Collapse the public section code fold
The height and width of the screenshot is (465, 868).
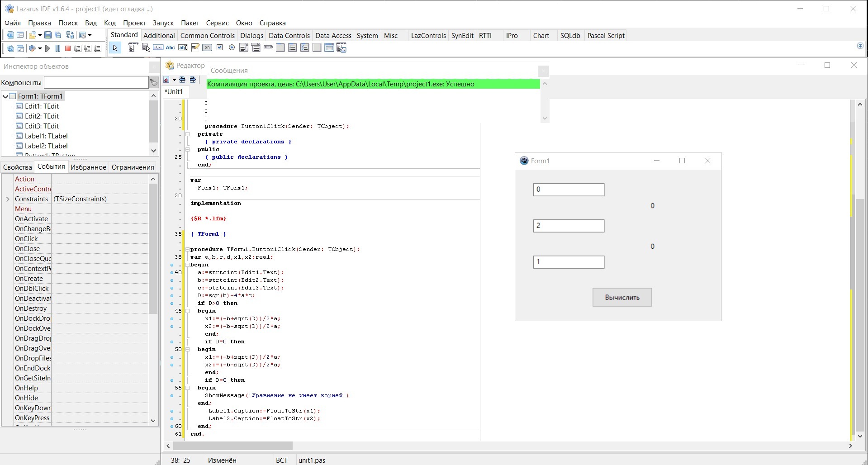click(x=187, y=149)
